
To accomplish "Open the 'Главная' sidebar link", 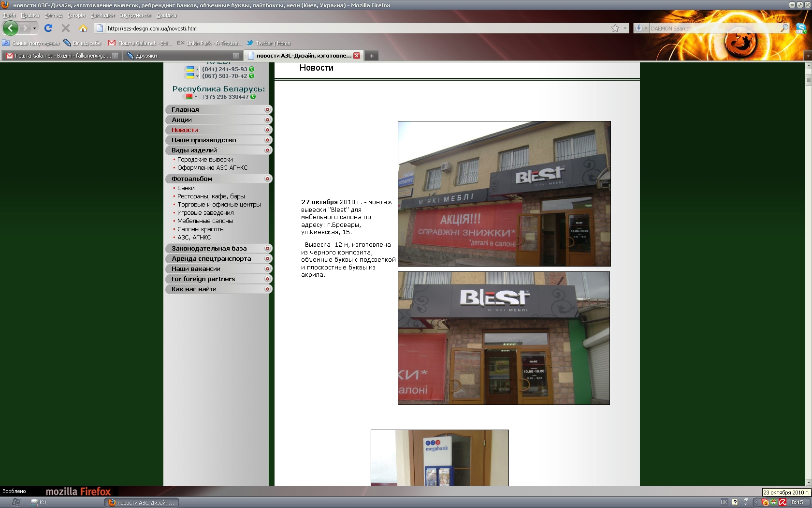I will [219, 110].
